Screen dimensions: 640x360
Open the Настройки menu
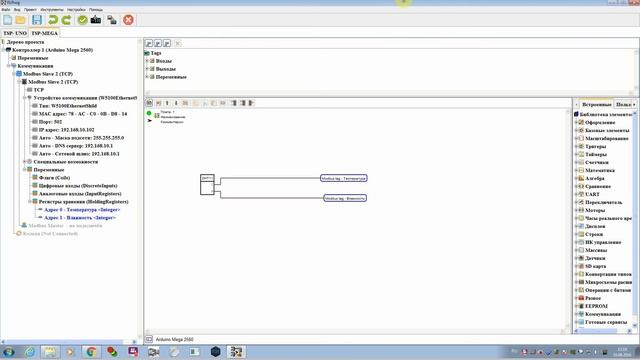click(76, 9)
